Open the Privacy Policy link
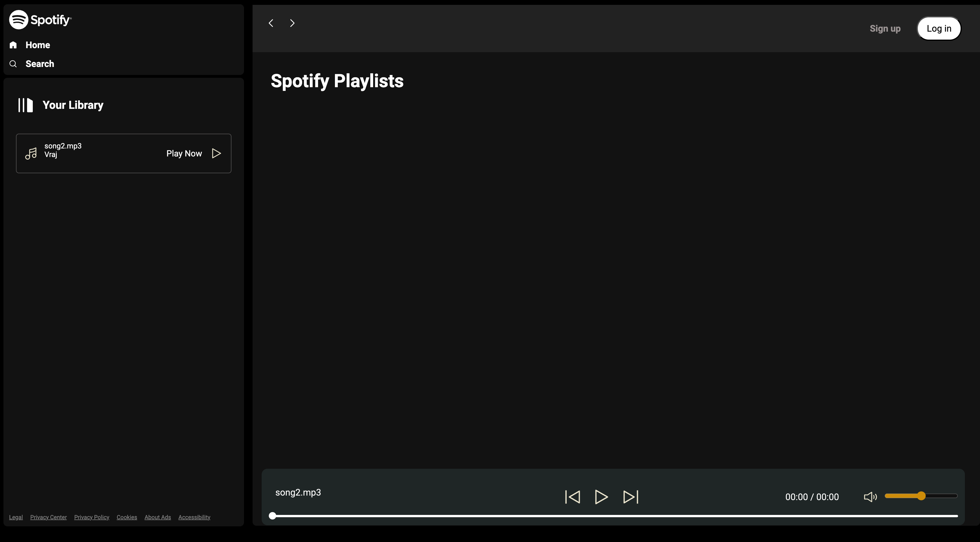This screenshot has width=980, height=542. click(92, 517)
